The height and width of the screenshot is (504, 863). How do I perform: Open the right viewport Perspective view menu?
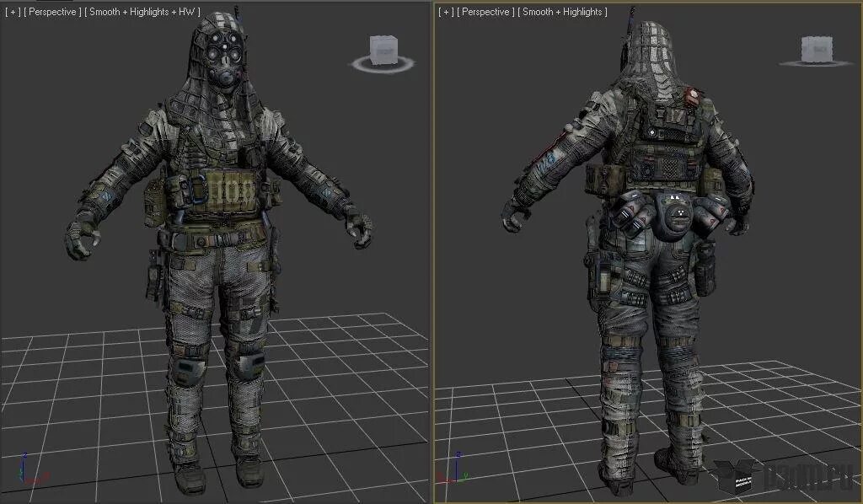[486, 12]
